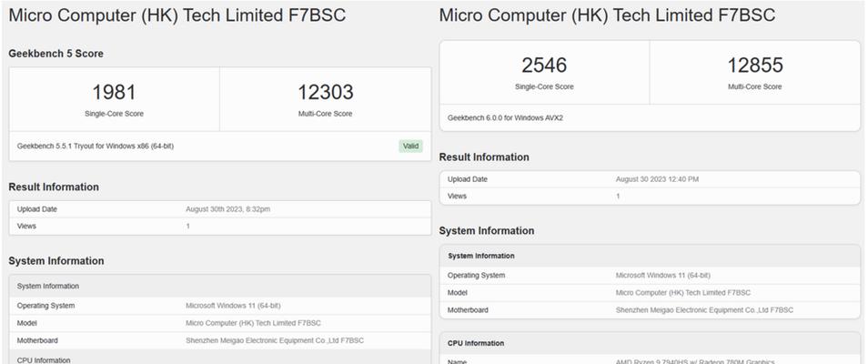
Task: Click right Single-Core Score label
Action: [x=544, y=87]
